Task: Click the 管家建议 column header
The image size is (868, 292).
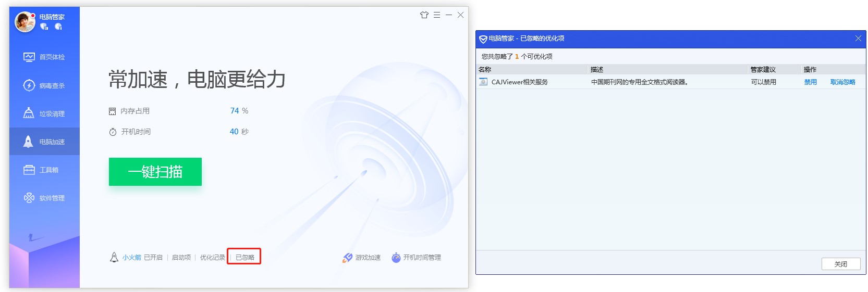Action: pyautogui.click(x=775, y=69)
